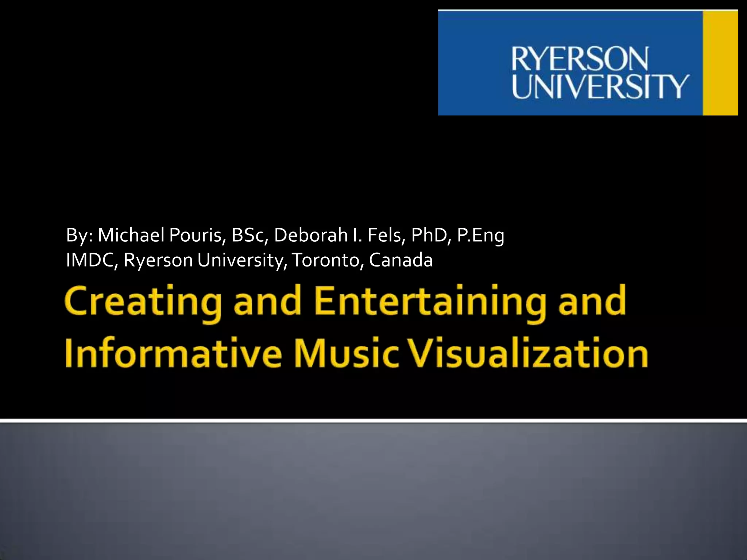Click the PhD credential text
Image resolution: width=747 pixels, height=560 pixels.
point(429,235)
